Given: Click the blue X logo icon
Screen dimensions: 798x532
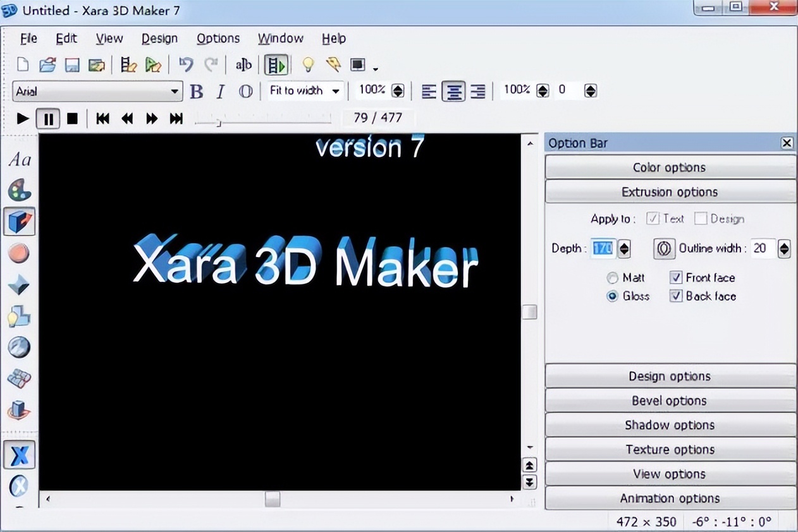Looking at the screenshot, I should tap(20, 454).
